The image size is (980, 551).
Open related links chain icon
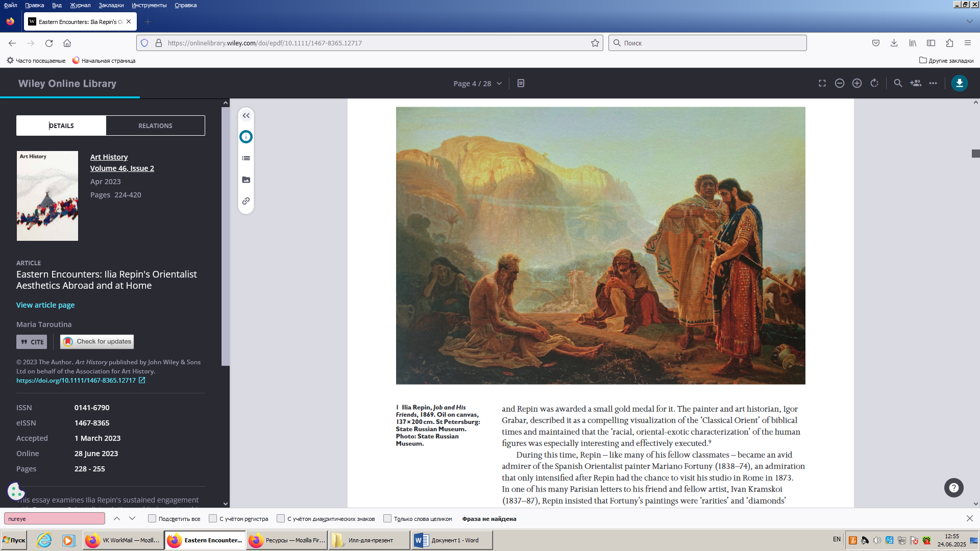pyautogui.click(x=246, y=201)
